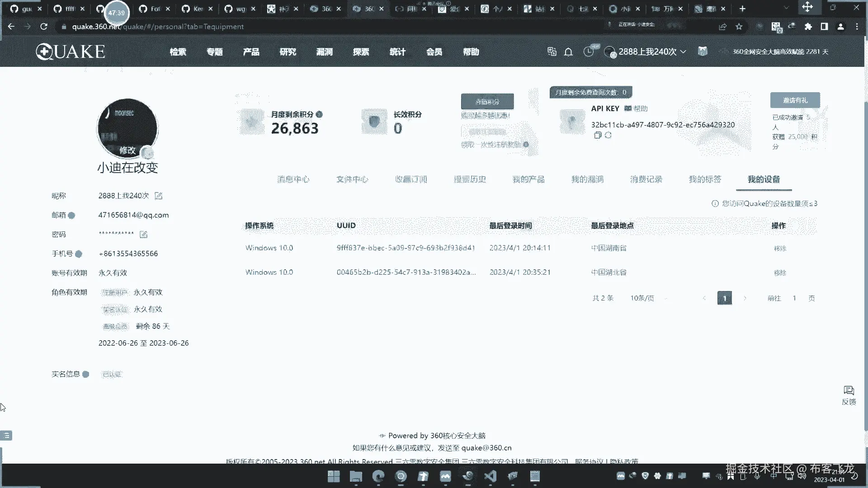Click the 修改 avatar overlay
868x488 pixels.
click(x=127, y=150)
